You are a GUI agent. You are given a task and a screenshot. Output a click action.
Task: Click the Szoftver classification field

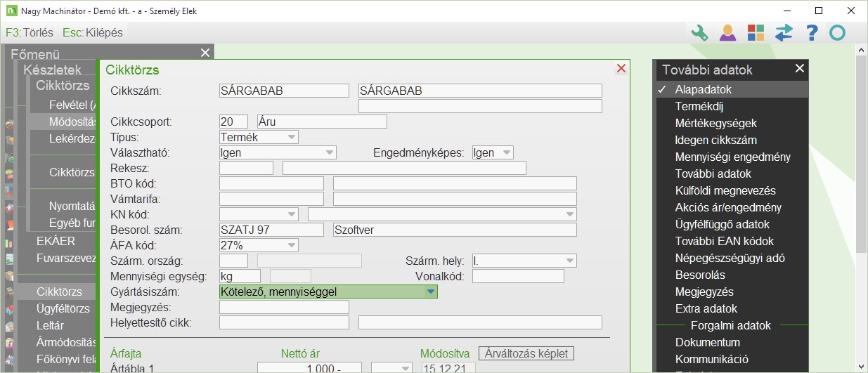(x=455, y=230)
